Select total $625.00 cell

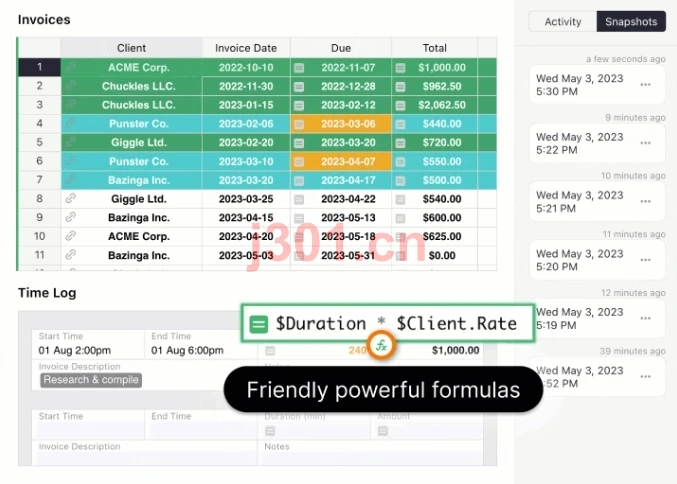coord(434,237)
